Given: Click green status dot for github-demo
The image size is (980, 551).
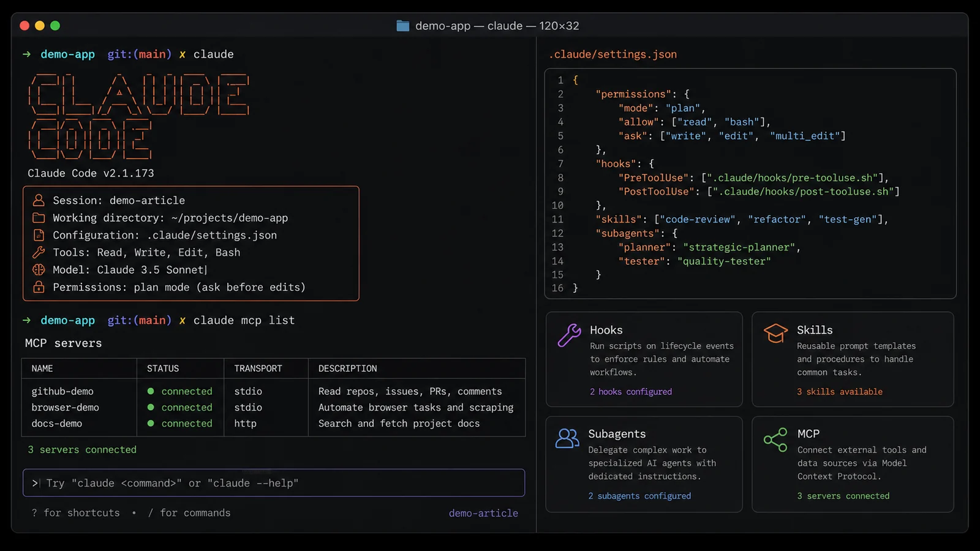Looking at the screenshot, I should pyautogui.click(x=151, y=391).
